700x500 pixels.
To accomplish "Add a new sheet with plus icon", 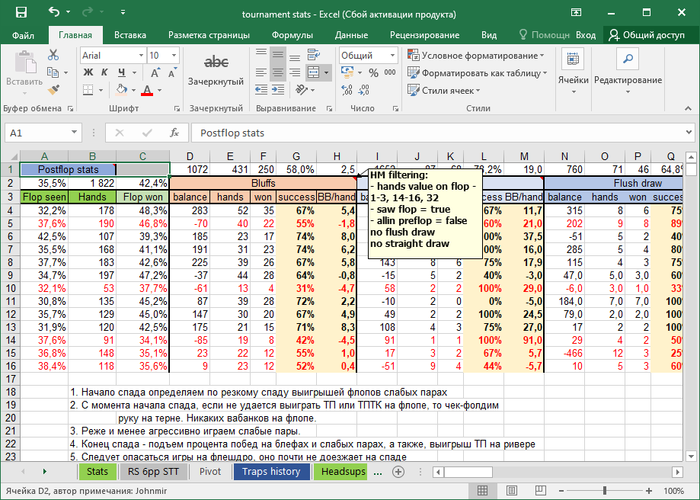I will [397, 470].
